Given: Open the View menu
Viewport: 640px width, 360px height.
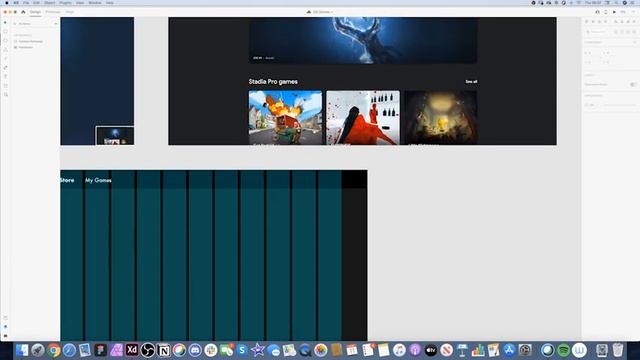Looking at the screenshot, I should pyautogui.click(x=80, y=2).
